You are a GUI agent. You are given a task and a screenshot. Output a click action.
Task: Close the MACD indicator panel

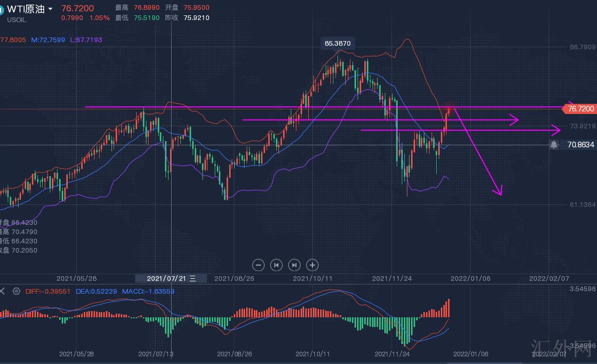point(2,291)
